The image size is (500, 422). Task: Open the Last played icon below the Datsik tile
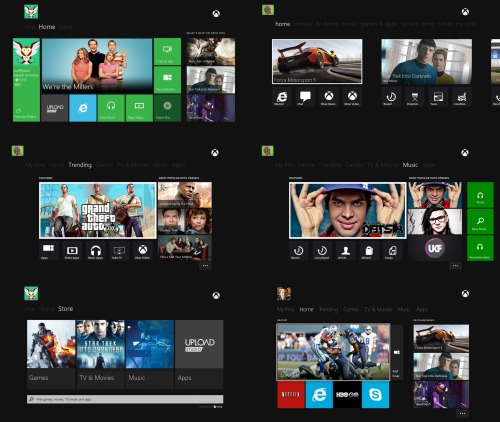(x=322, y=251)
